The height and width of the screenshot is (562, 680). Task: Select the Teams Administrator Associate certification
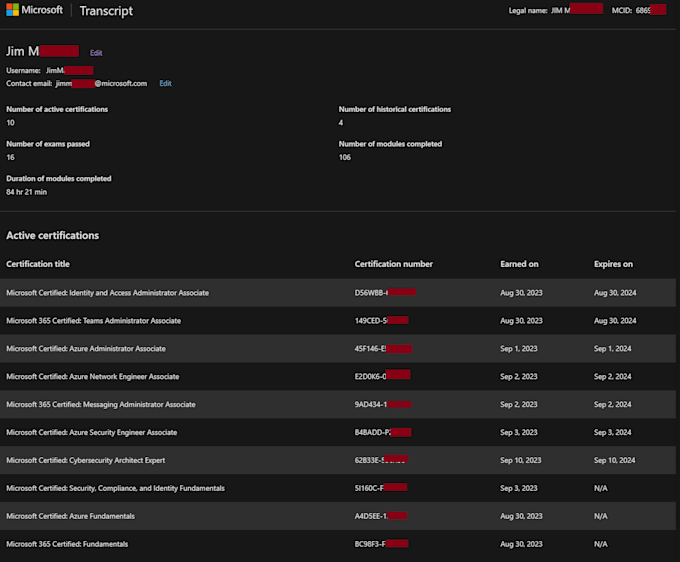coord(100,321)
